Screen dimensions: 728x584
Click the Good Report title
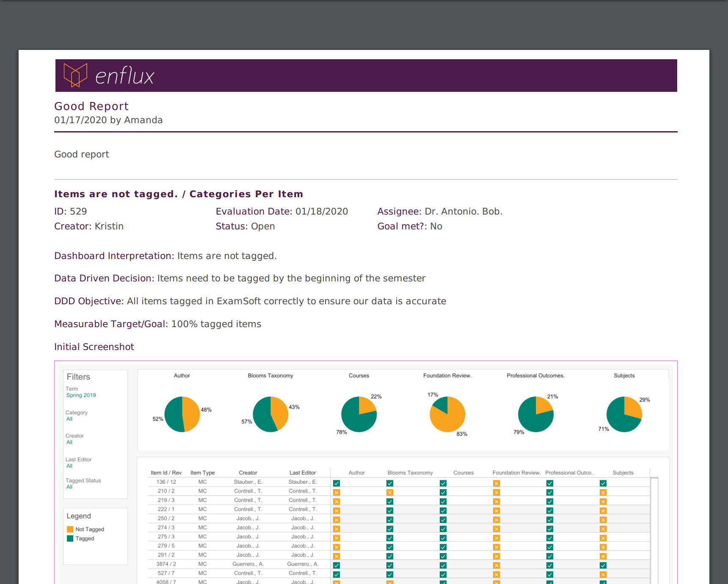91,106
